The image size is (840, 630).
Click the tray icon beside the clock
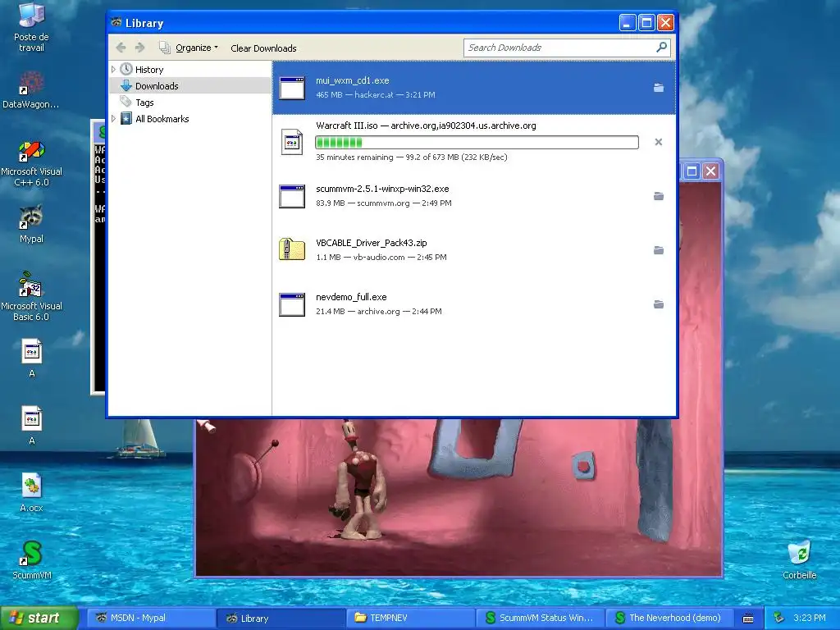click(x=779, y=618)
